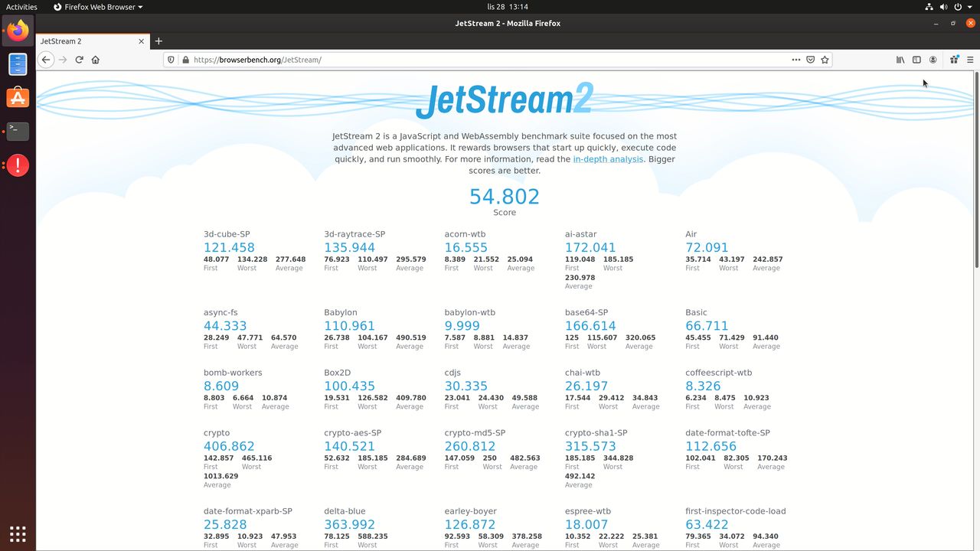Reload the JetStream page
Viewport: 980px width, 551px height.
(x=79, y=60)
